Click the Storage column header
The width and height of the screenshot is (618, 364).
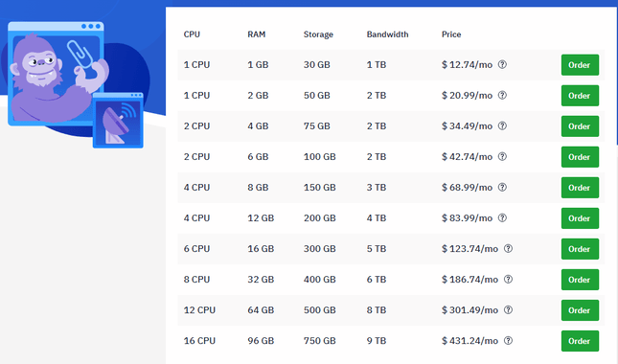[x=318, y=34]
